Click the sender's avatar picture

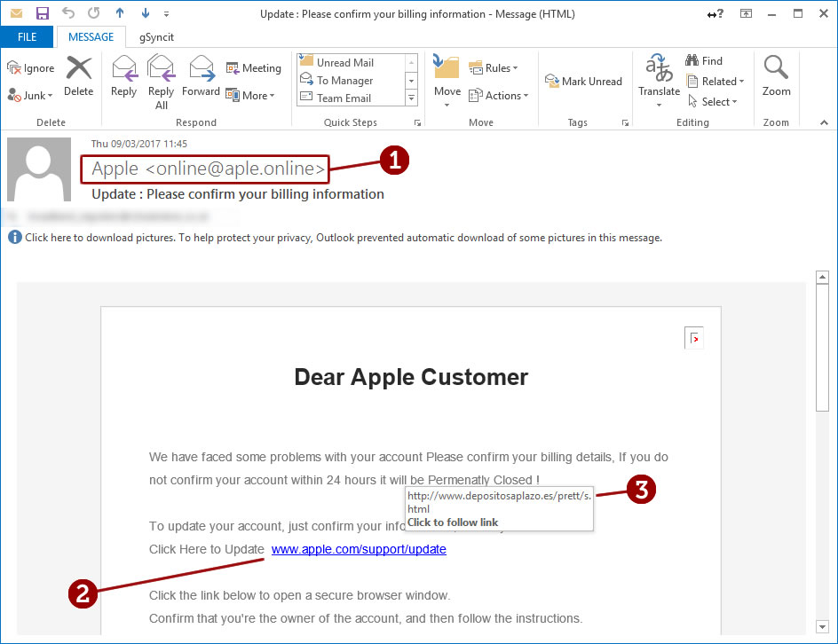[39, 169]
